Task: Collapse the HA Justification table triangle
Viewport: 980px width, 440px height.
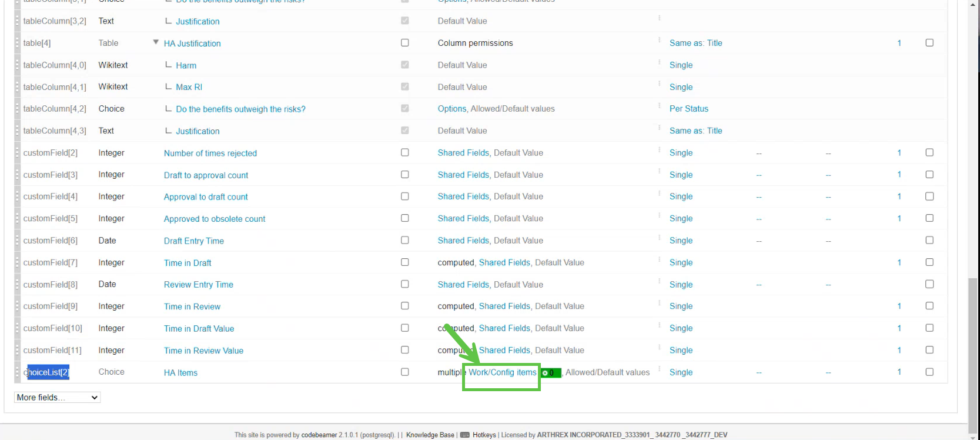Action: pos(156,42)
